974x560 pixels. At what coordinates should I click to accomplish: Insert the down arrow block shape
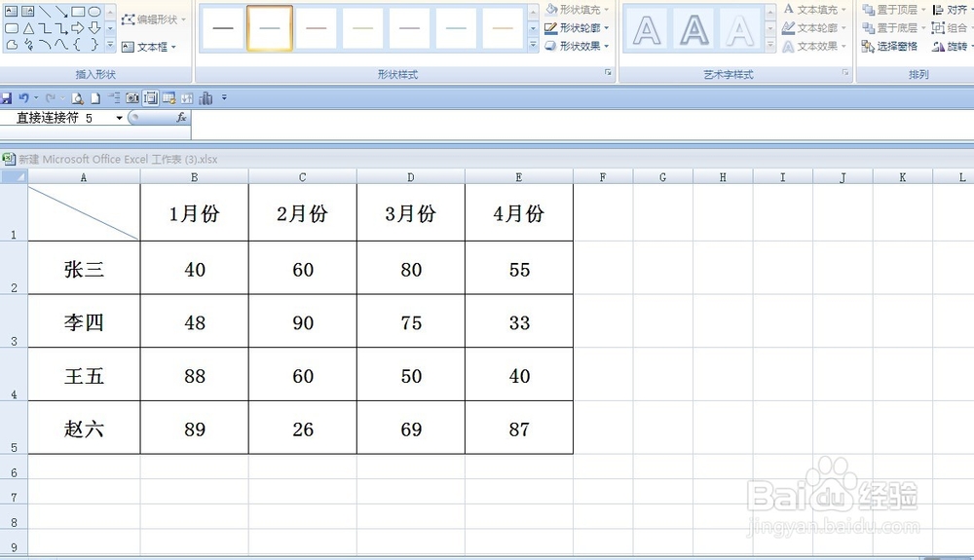click(94, 28)
